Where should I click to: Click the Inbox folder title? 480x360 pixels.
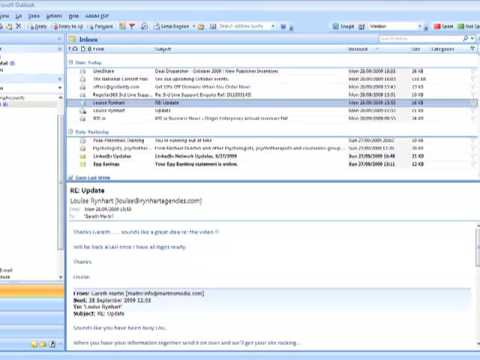click(x=88, y=39)
